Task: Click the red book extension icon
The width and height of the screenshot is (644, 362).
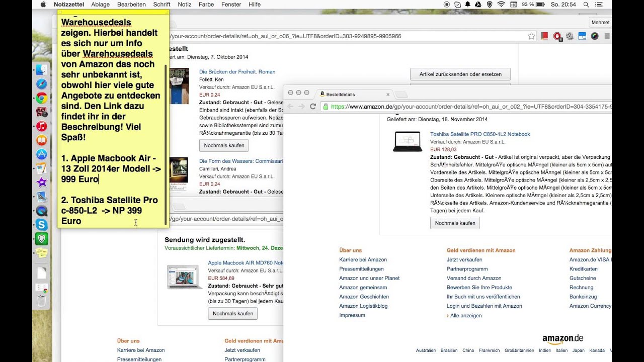Action: click(x=544, y=36)
